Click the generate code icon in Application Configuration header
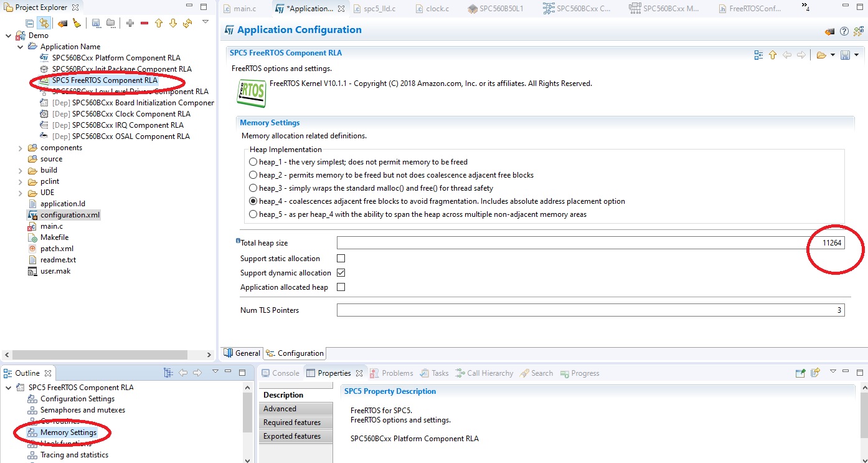Screen dimensions: 868x463 pyautogui.click(x=829, y=31)
